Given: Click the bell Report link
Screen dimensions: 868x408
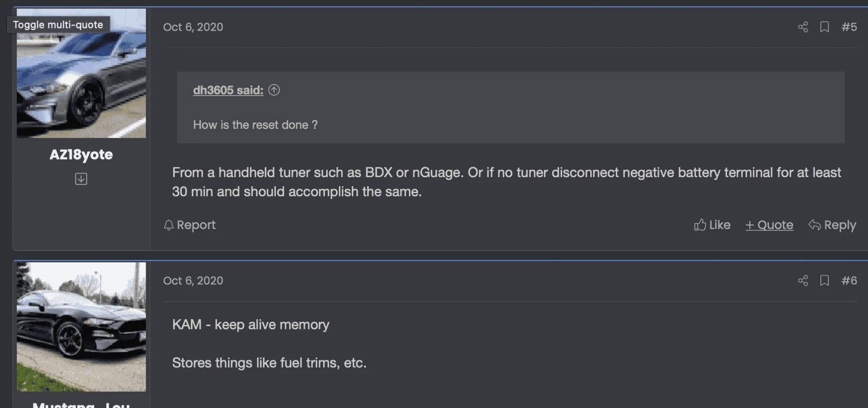Looking at the screenshot, I should coord(190,225).
